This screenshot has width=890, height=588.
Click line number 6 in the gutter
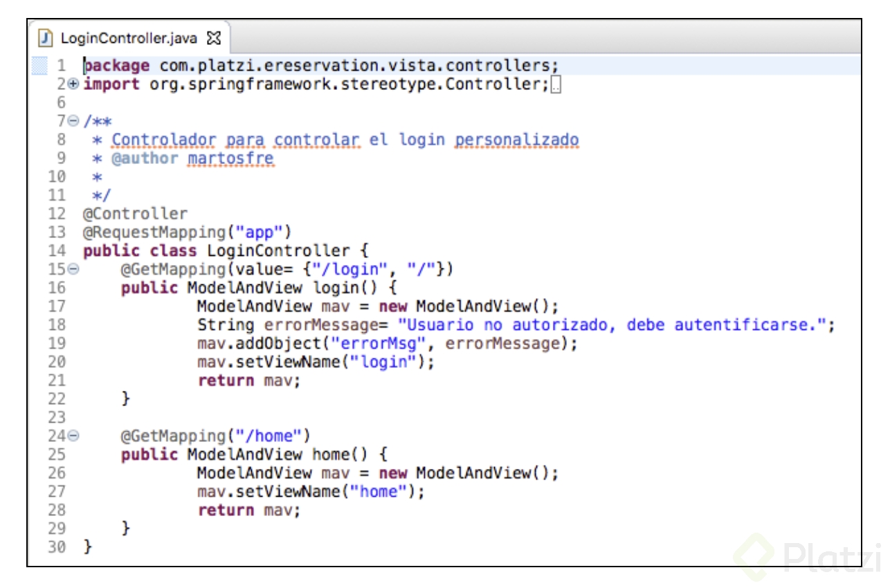point(61,102)
